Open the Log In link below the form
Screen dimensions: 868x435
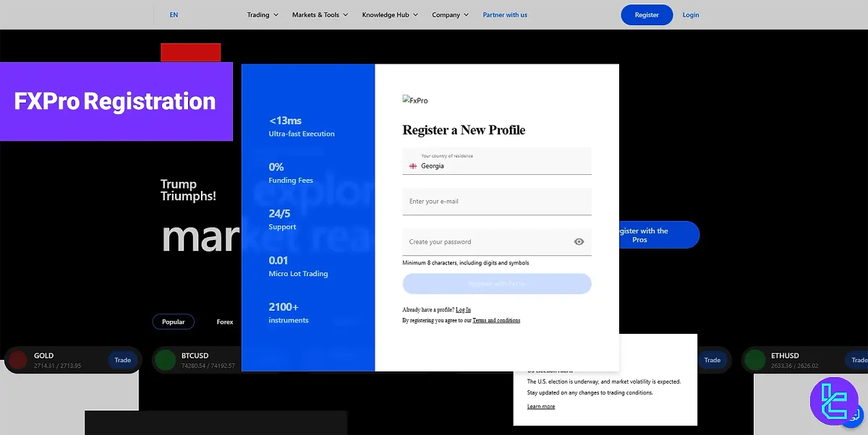tap(462, 309)
